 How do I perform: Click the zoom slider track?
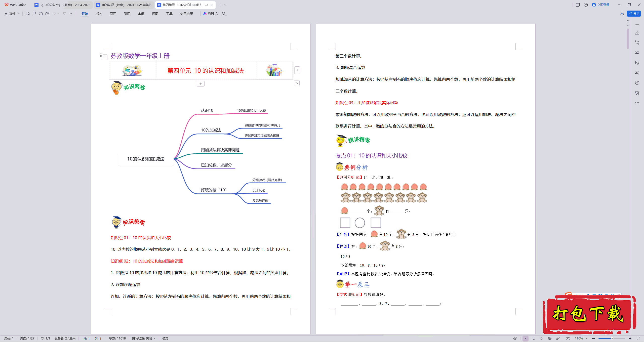pyautogui.click(x=612, y=338)
